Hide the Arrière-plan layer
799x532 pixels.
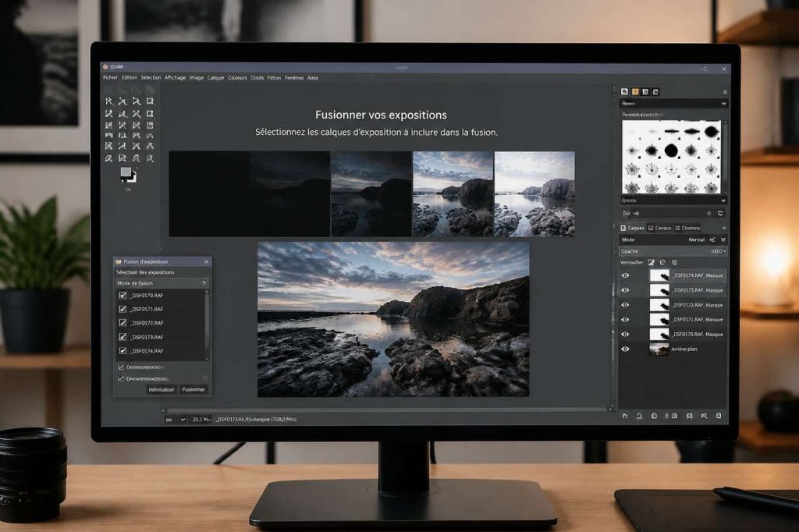coord(625,349)
